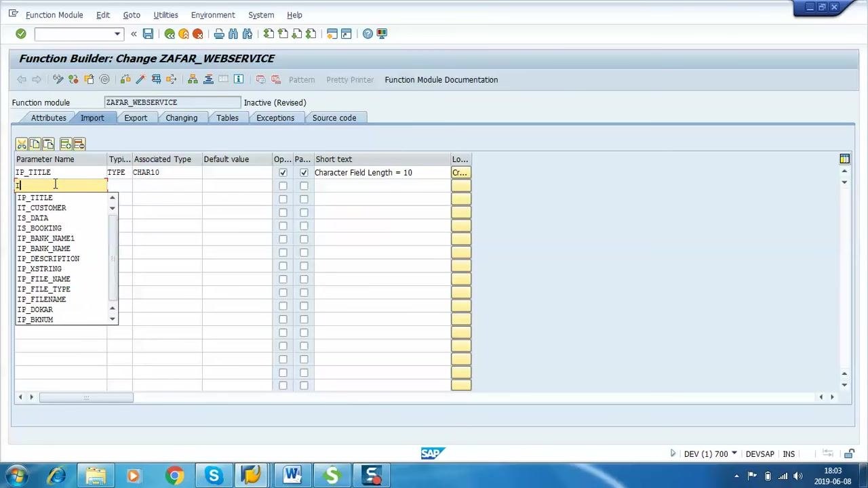Switch to the Export tab
This screenshot has height=488, width=868.
click(x=136, y=118)
